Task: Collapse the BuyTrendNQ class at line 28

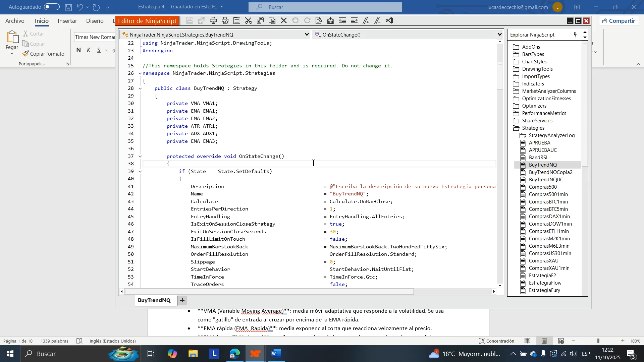Action: 140,88
